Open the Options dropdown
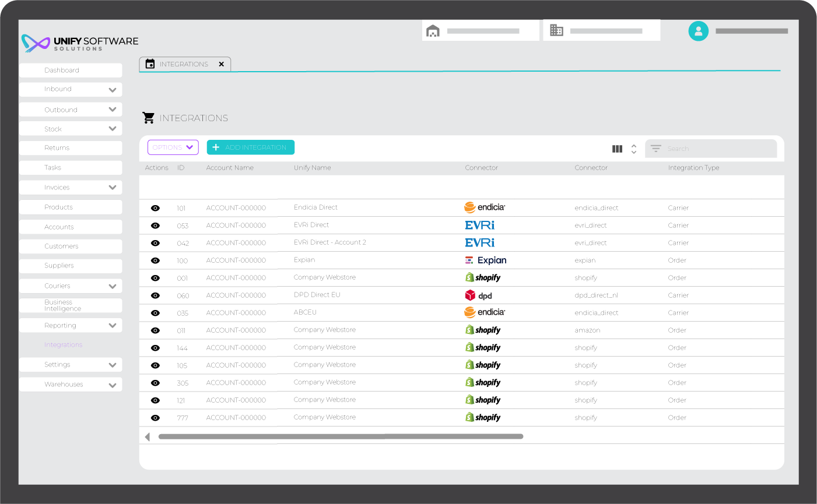817x504 pixels. (x=173, y=147)
